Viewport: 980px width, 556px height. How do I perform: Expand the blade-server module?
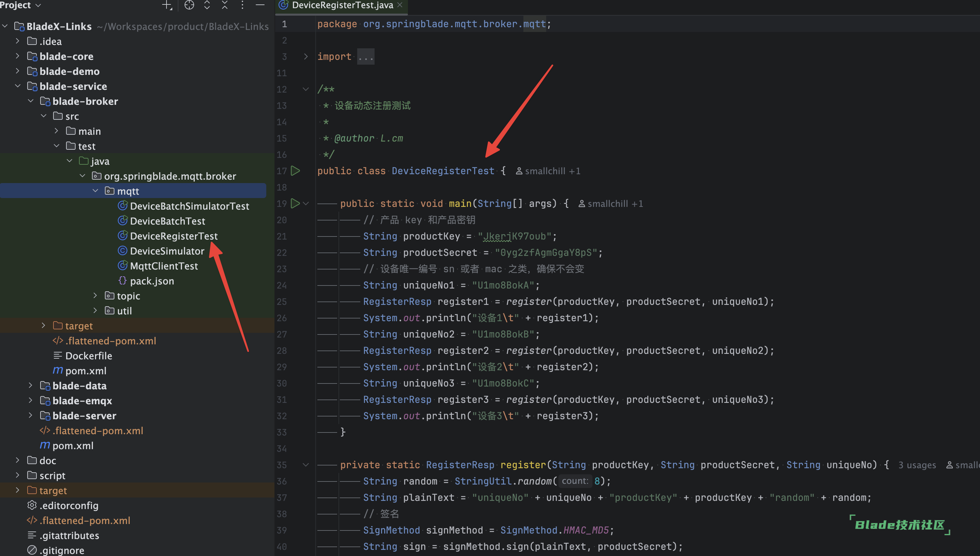(31, 415)
